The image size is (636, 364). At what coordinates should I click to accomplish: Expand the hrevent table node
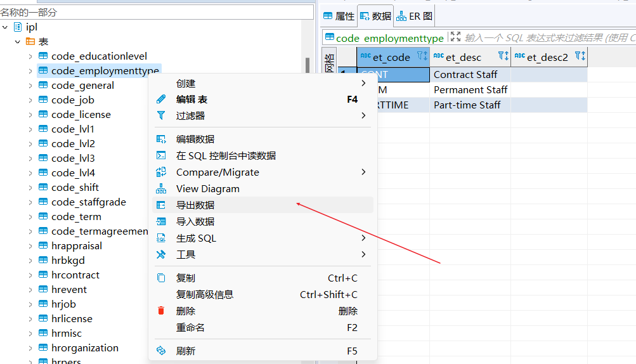click(30, 290)
